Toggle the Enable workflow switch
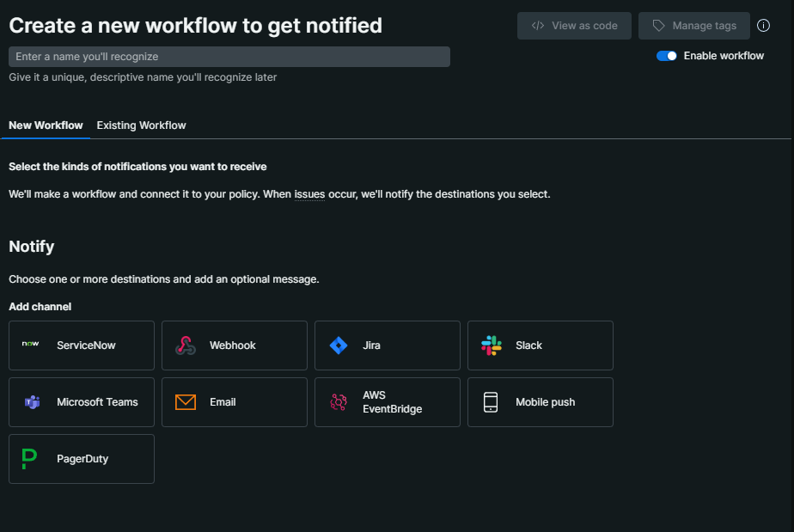 pos(667,56)
